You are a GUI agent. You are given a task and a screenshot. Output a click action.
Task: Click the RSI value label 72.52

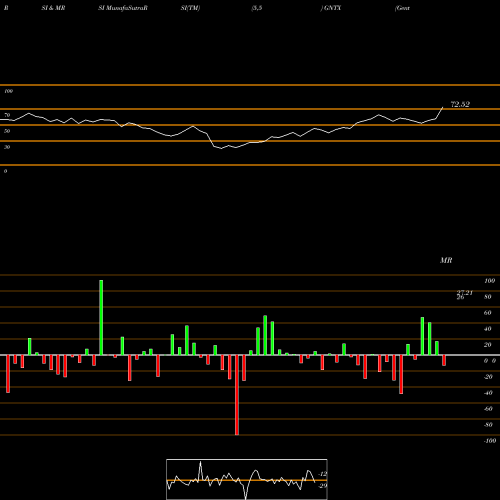pos(460,104)
